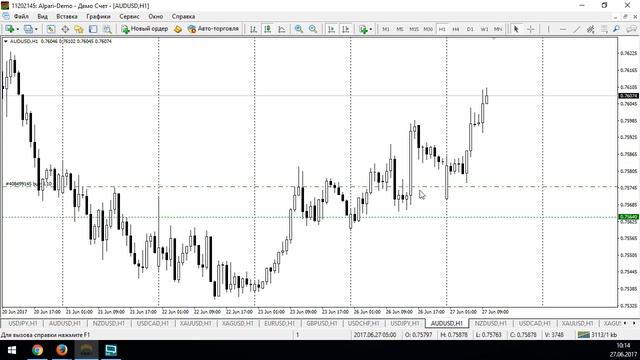
Task: Open Google Chrome from the taskbar
Action: tap(38, 350)
